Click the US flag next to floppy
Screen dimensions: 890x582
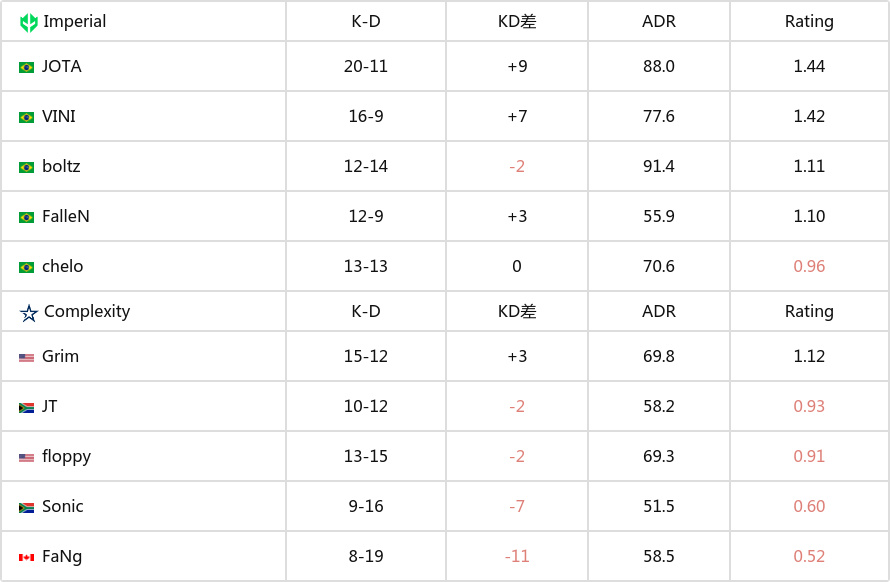click(x=26, y=458)
